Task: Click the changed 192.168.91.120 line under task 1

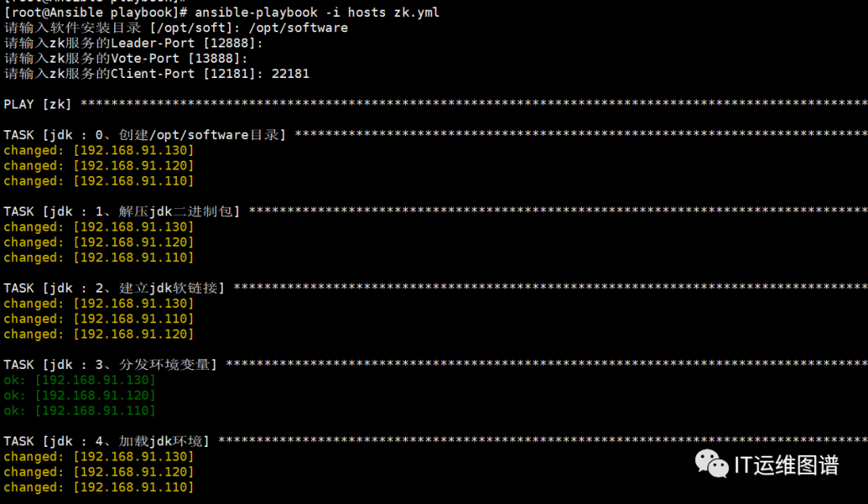Action: click(99, 243)
